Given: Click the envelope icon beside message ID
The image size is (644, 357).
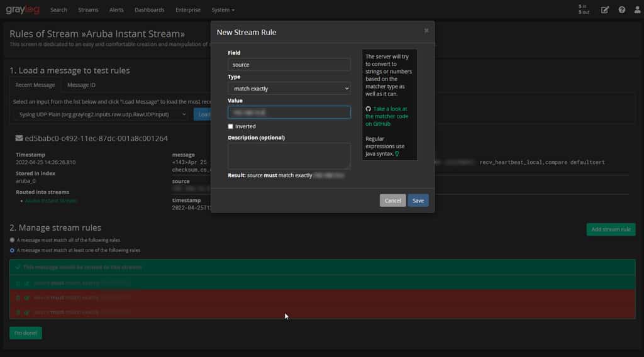Looking at the screenshot, I should (x=19, y=138).
